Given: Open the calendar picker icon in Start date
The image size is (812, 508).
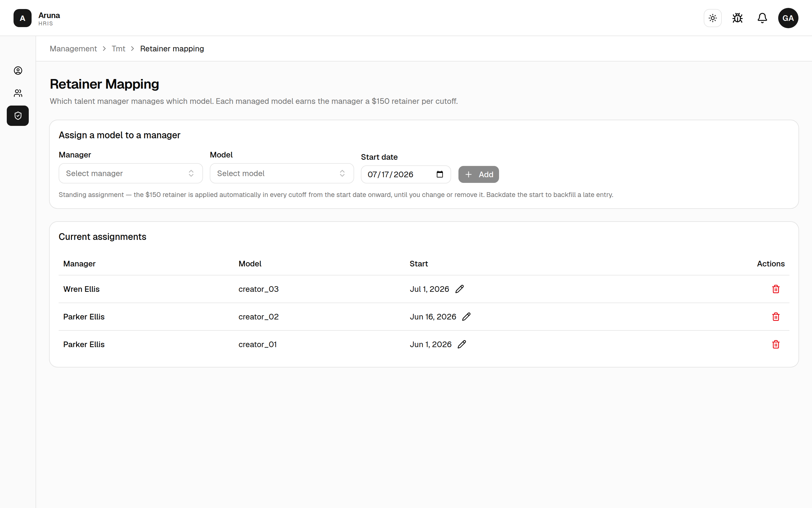Looking at the screenshot, I should click(x=440, y=174).
